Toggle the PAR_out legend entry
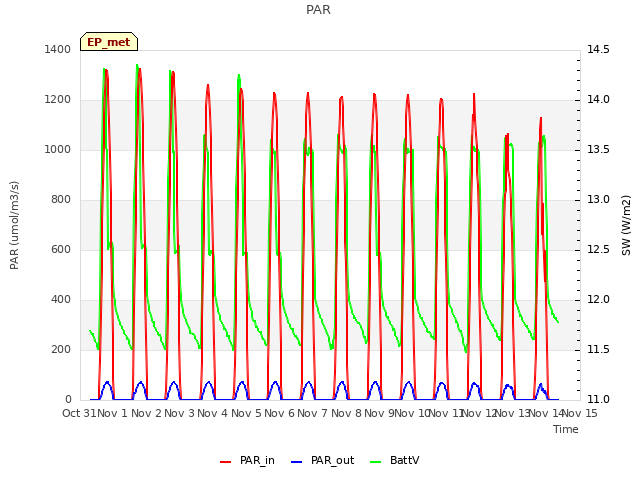Image resolution: width=640 pixels, height=480 pixels. click(322, 460)
